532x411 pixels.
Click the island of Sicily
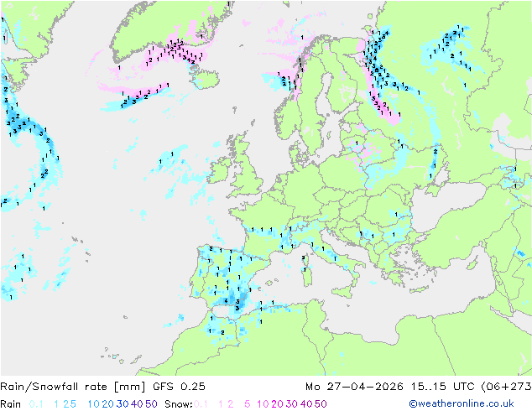344,292
